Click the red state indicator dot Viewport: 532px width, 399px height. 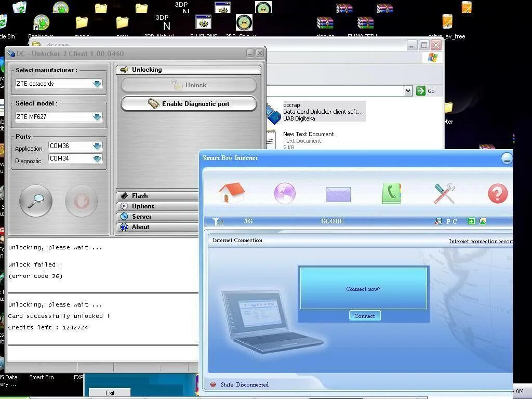click(x=213, y=384)
